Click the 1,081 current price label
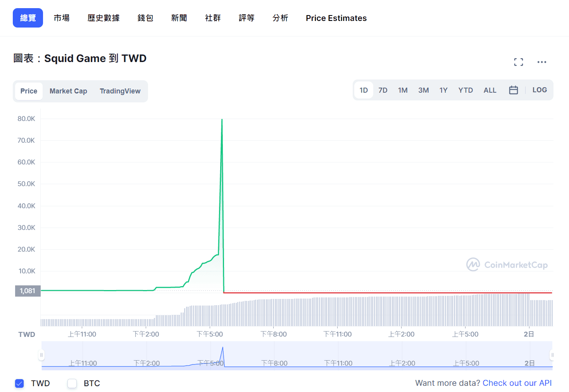Image resolution: width=569 pixels, height=392 pixels. [x=28, y=291]
